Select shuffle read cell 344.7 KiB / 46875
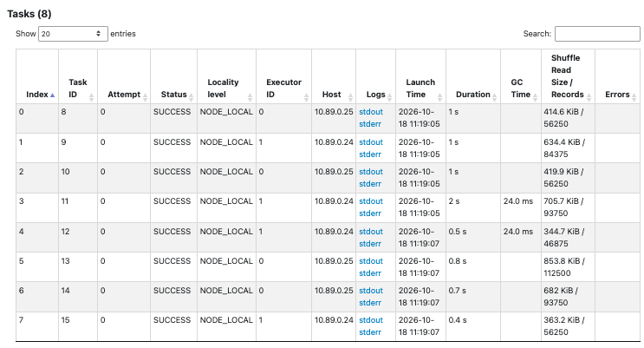Screen dimensions: 644x348 pos(568,238)
